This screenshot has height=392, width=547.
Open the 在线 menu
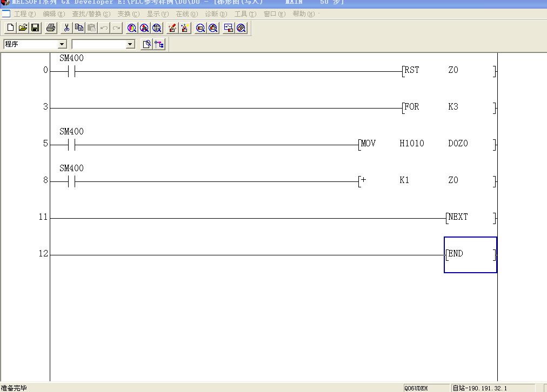(186, 14)
